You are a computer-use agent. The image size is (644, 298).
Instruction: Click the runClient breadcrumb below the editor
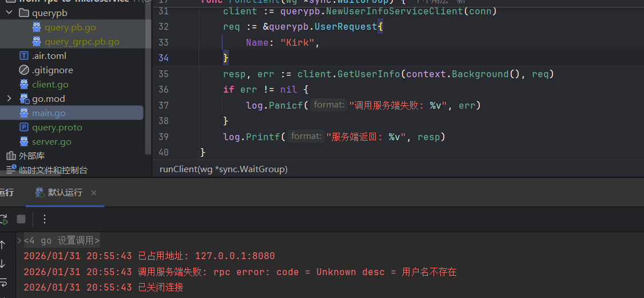pos(223,169)
